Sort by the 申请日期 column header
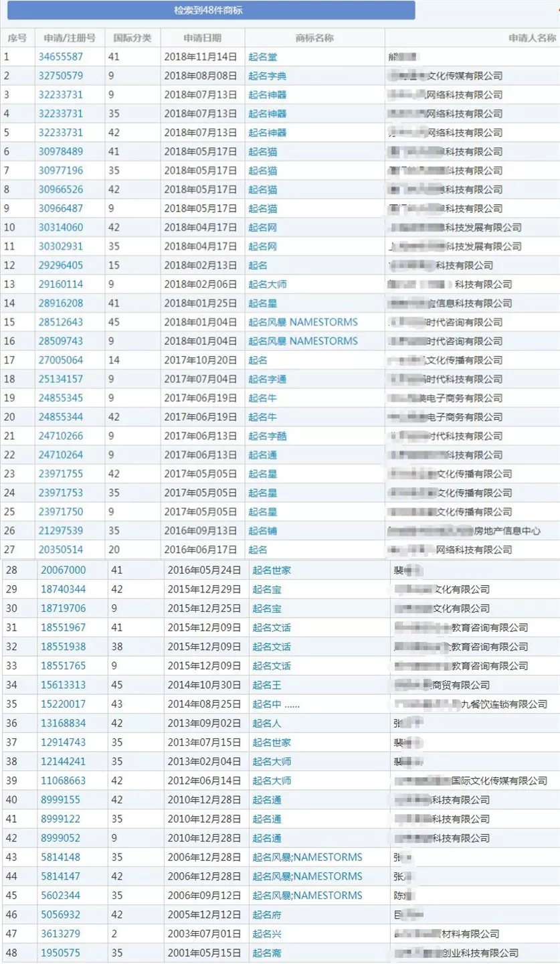This screenshot has height=964, width=560. (x=203, y=37)
